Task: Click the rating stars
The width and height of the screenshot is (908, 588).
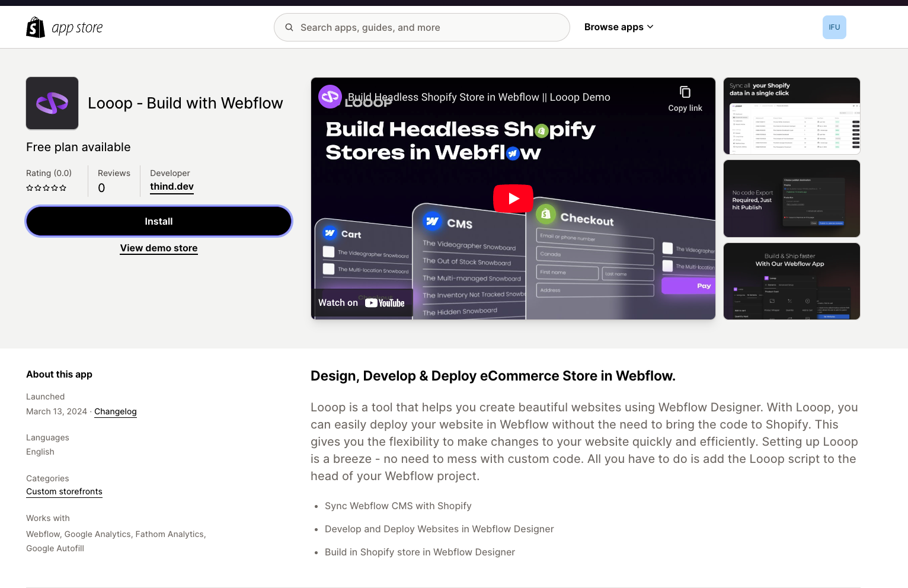Action: click(x=46, y=188)
